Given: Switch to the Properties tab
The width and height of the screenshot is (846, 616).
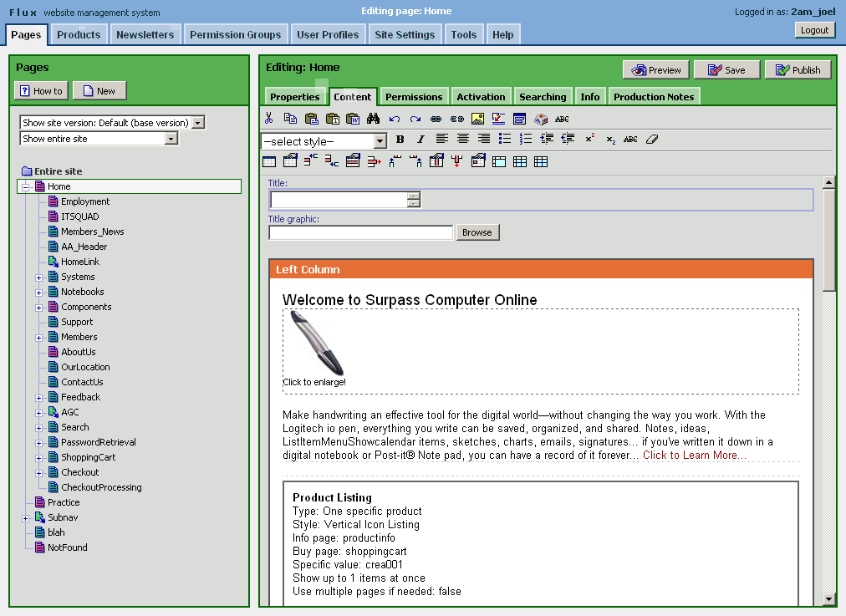Looking at the screenshot, I should click(x=294, y=97).
